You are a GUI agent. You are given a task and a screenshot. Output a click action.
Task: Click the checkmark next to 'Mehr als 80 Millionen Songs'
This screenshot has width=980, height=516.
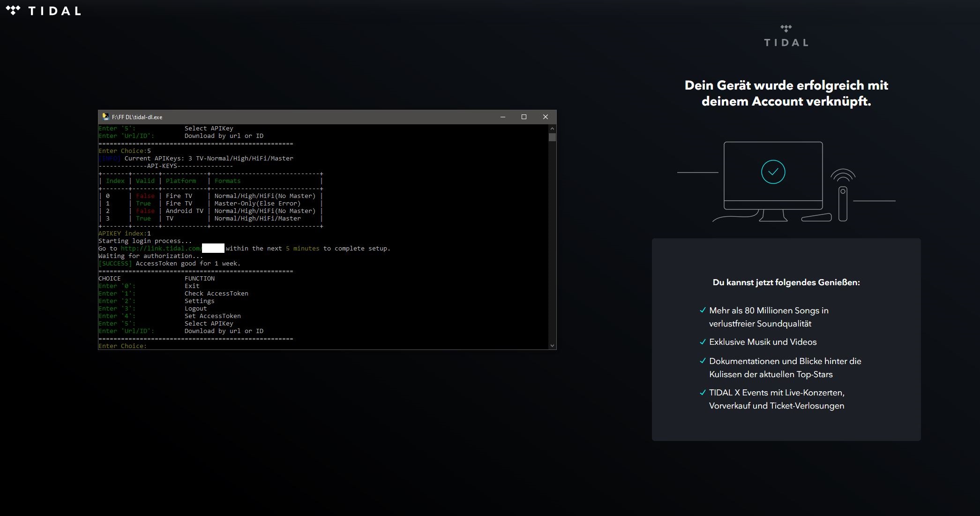click(x=702, y=310)
